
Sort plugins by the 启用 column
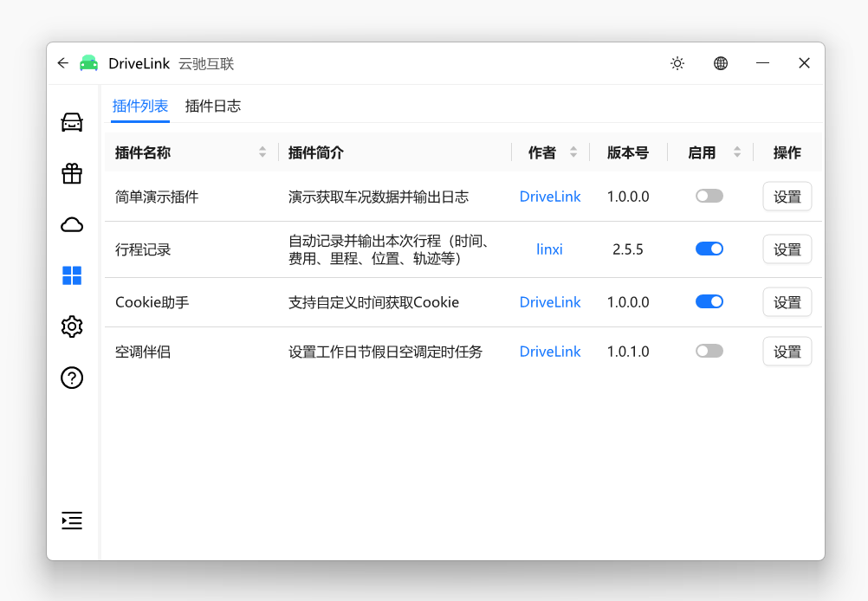(737, 152)
